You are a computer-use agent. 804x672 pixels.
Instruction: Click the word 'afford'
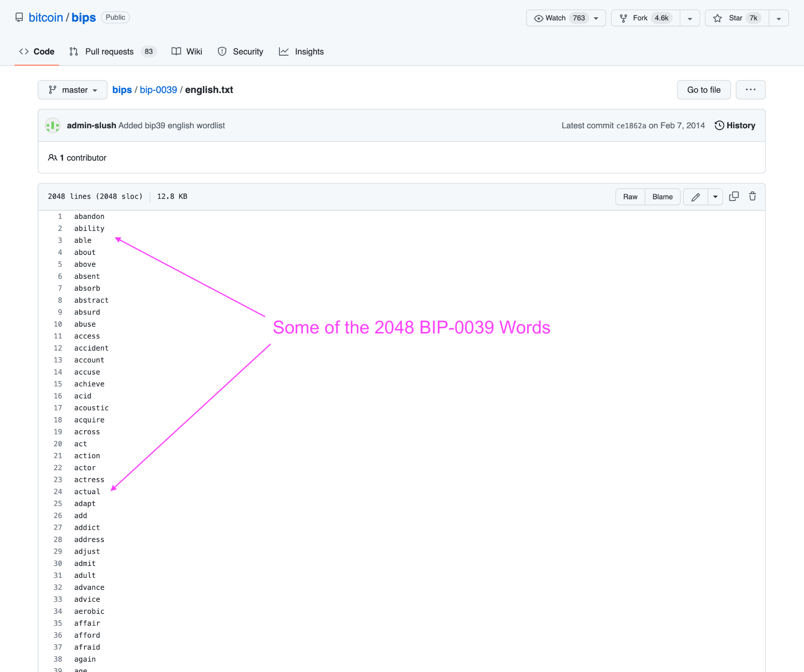(87, 635)
